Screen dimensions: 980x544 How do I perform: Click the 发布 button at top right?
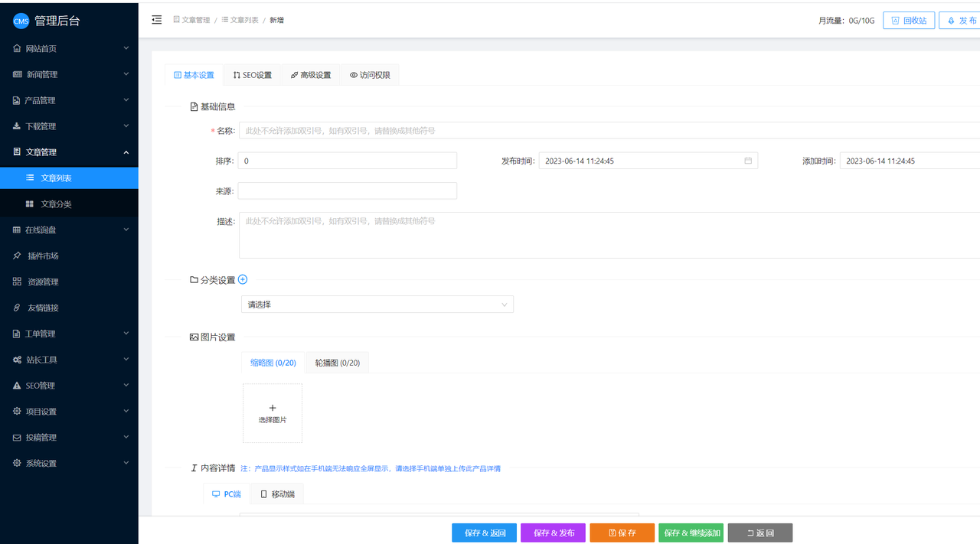962,20
